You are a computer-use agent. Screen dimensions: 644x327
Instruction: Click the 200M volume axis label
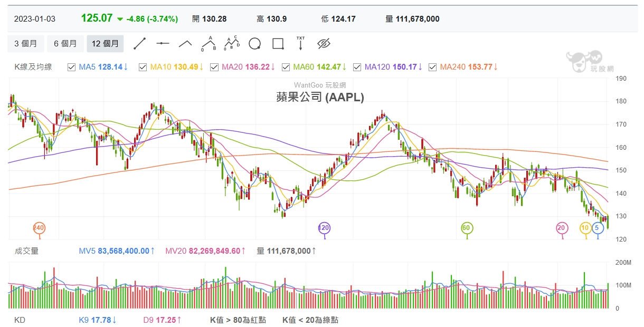click(x=624, y=263)
